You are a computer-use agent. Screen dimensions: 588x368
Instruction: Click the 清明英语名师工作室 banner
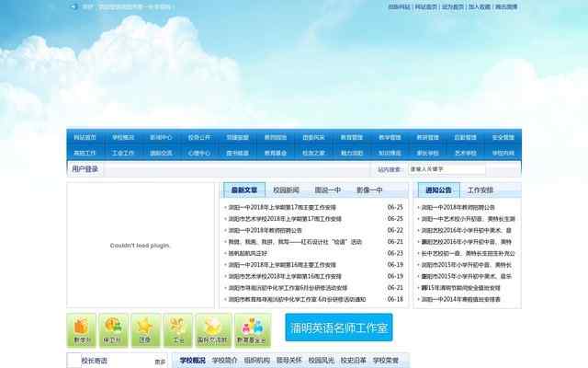pos(339,328)
